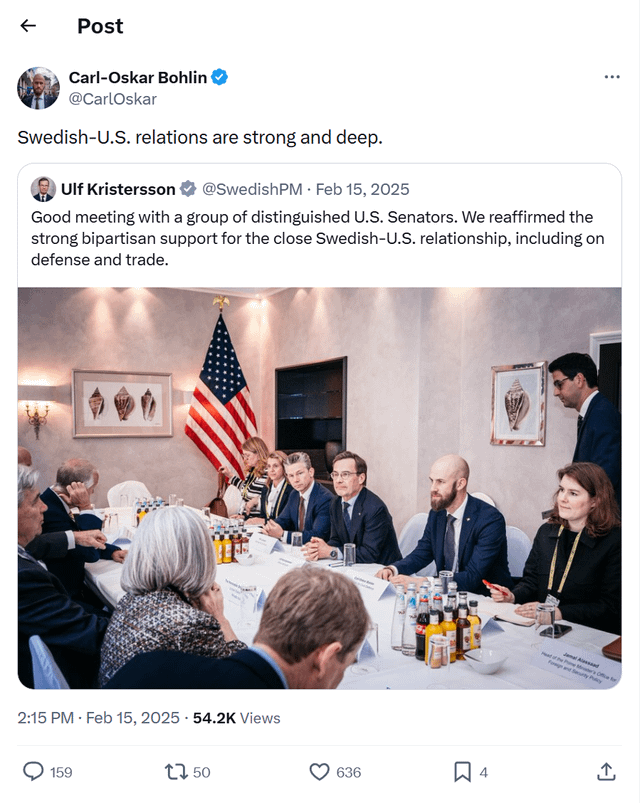This screenshot has width=640, height=803.
Task: Open the more options ellipsis menu
Action: 611,77
